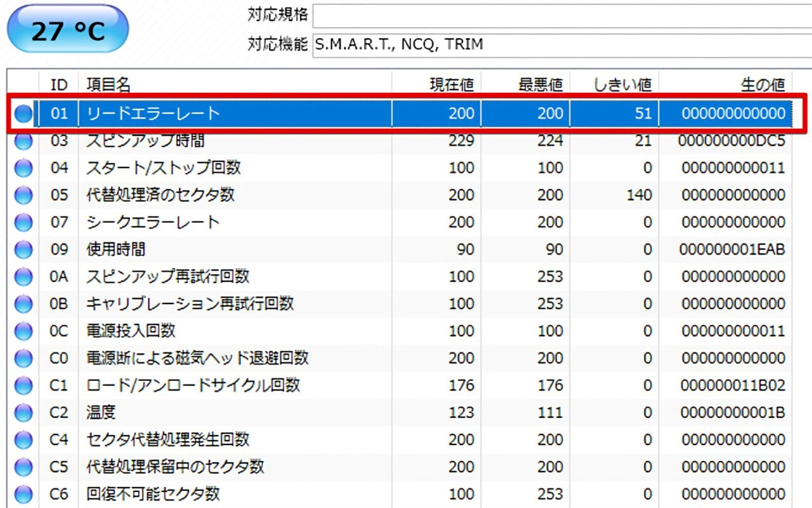Select the 代替処理保留中のセクタ数 row
The height and width of the screenshot is (508, 812).
(x=400, y=467)
